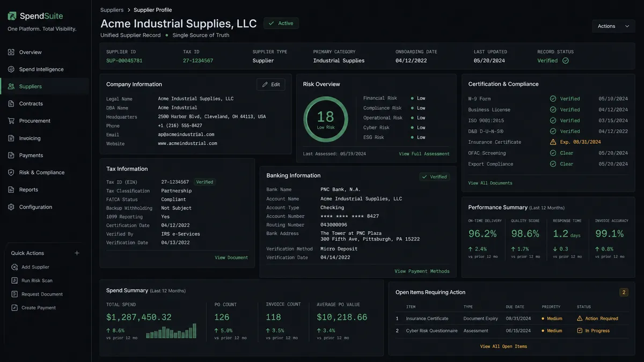
Task: Click the Request Document icon
Action: click(14, 294)
